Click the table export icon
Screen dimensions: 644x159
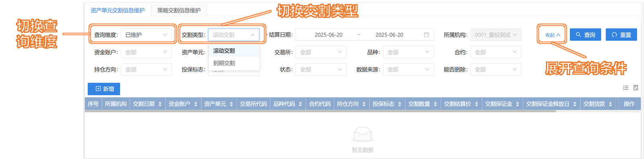click(x=636, y=88)
